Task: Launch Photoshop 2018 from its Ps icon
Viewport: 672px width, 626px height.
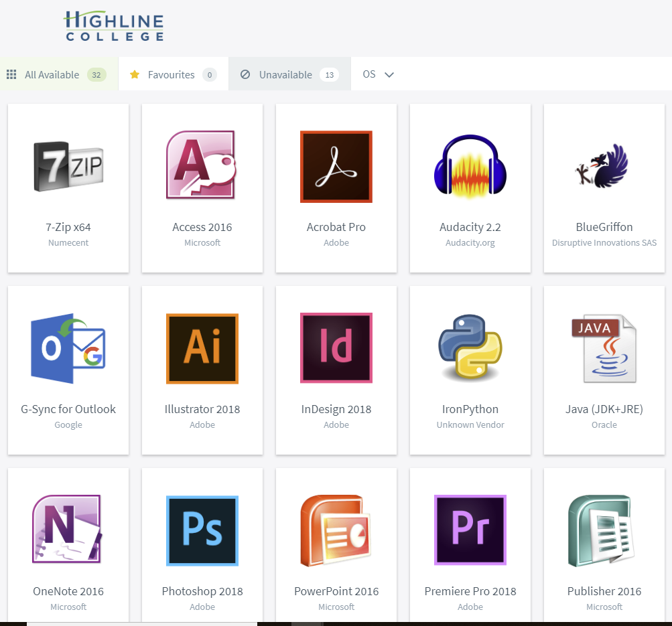Action: pos(202,530)
